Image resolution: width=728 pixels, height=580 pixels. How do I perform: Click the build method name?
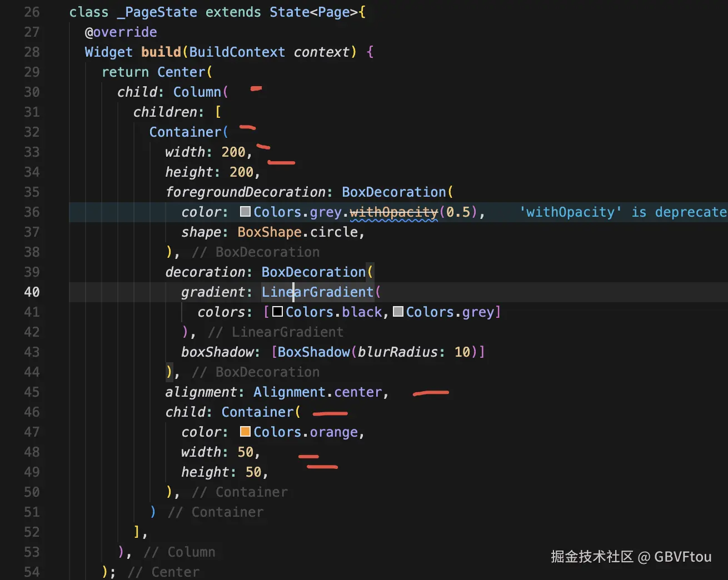coord(161,52)
